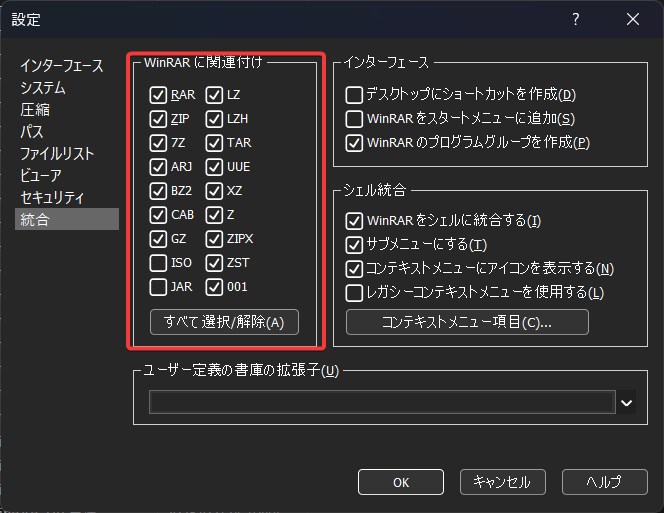Uncheck the TAR association

click(x=214, y=143)
